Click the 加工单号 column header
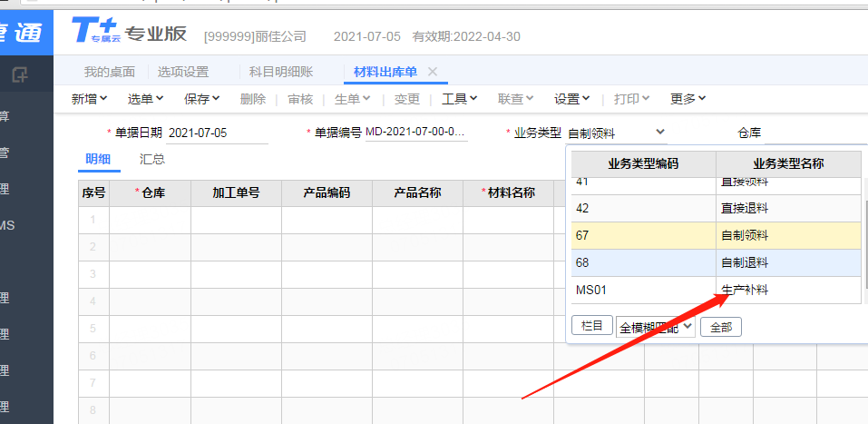The height and width of the screenshot is (424, 868). pos(237,192)
